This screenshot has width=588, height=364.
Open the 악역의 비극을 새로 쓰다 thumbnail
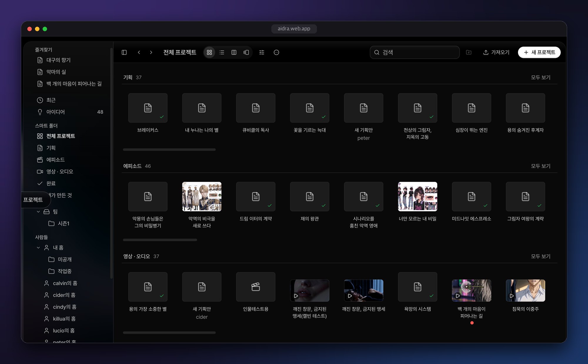click(x=202, y=197)
